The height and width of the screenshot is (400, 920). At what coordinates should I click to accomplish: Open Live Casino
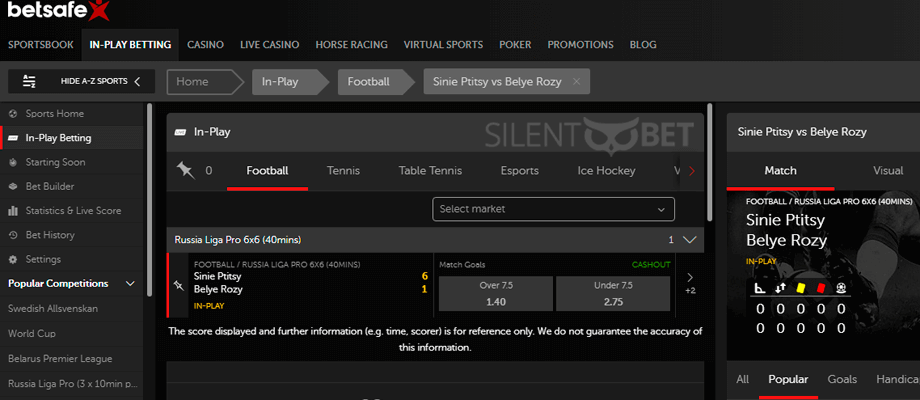click(269, 45)
